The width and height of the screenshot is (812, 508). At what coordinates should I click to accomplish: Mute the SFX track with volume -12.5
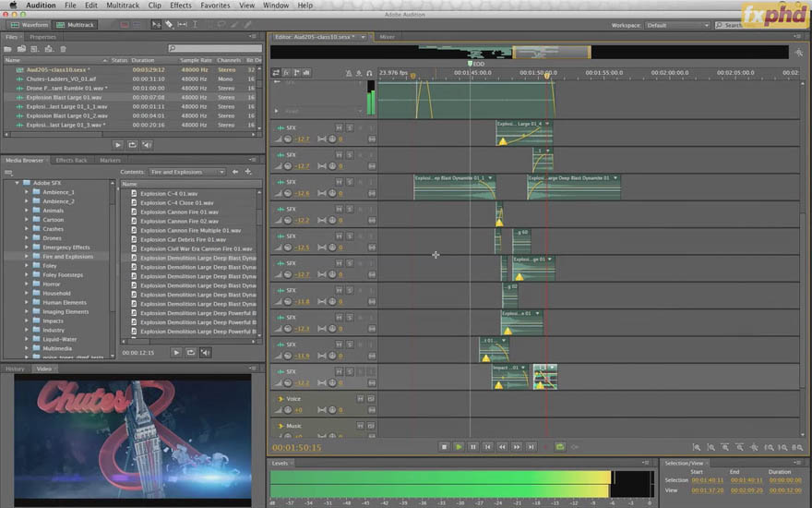click(339, 236)
